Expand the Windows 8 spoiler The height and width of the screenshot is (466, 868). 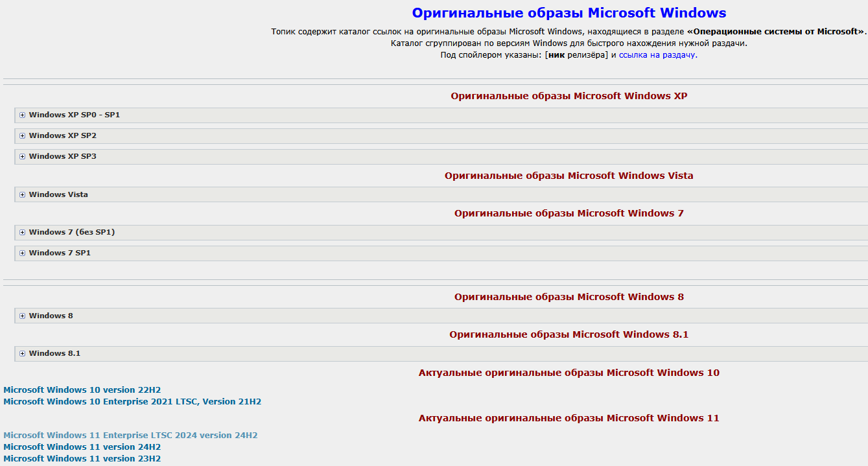(x=441, y=316)
